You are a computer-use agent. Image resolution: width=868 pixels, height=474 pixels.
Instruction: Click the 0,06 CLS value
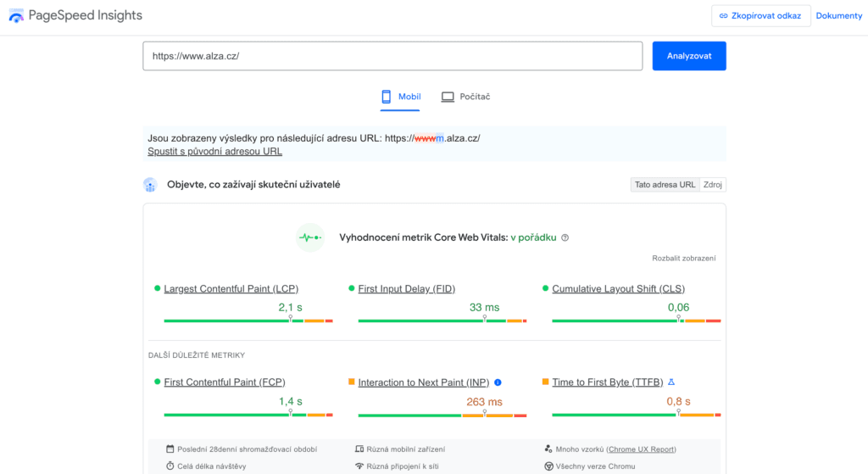678,307
